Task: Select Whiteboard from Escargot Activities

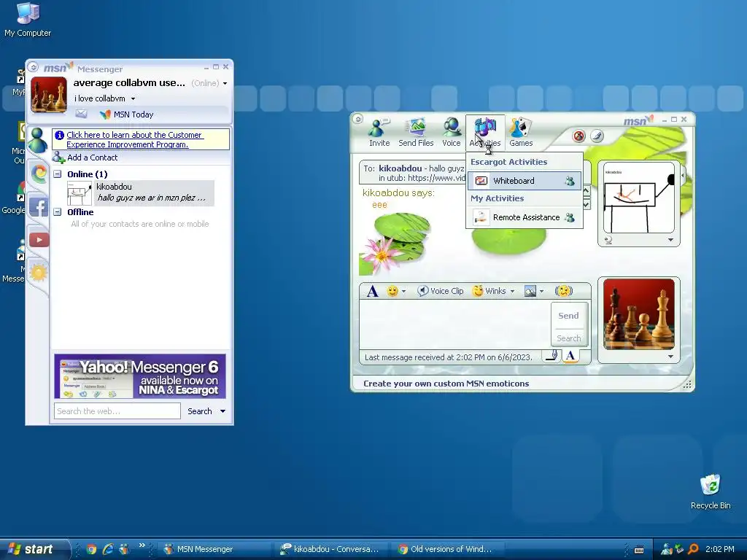Action: (x=524, y=181)
